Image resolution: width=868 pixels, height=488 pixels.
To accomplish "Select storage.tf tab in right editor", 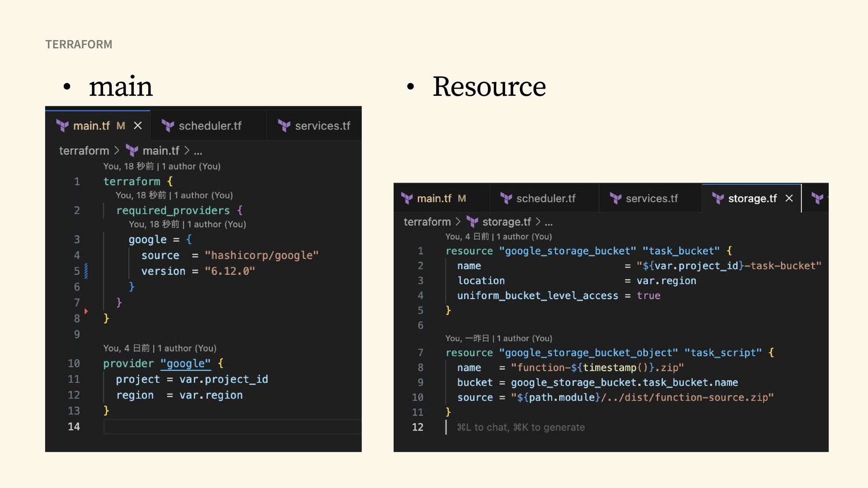I will click(x=751, y=198).
